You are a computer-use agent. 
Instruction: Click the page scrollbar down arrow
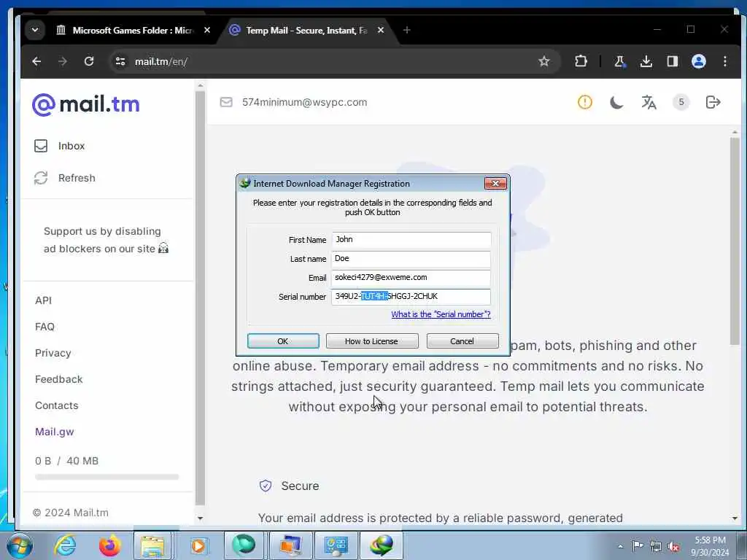(x=735, y=518)
